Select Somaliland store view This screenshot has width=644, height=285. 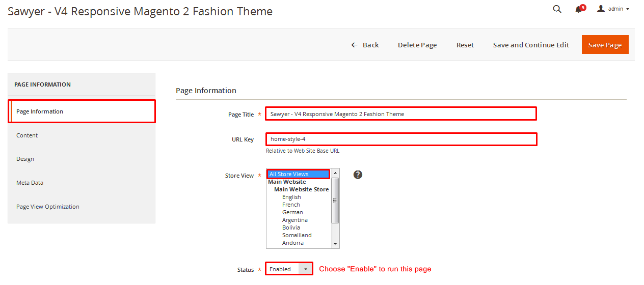pyautogui.click(x=299, y=235)
